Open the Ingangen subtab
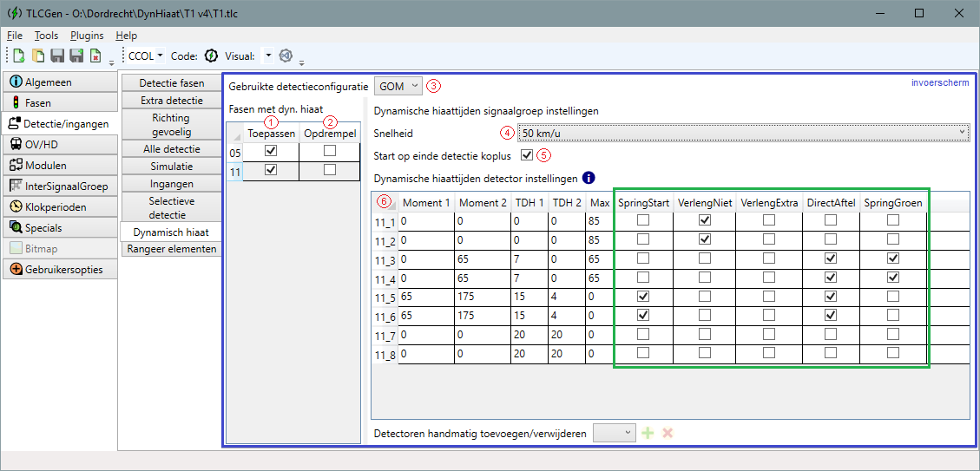The height and width of the screenshot is (471, 980). point(171,184)
